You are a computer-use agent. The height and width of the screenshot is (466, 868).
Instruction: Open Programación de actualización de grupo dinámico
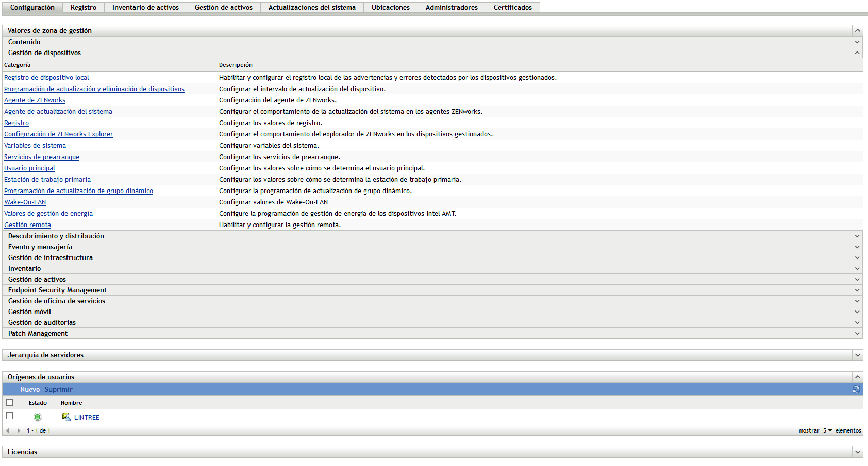tap(78, 191)
